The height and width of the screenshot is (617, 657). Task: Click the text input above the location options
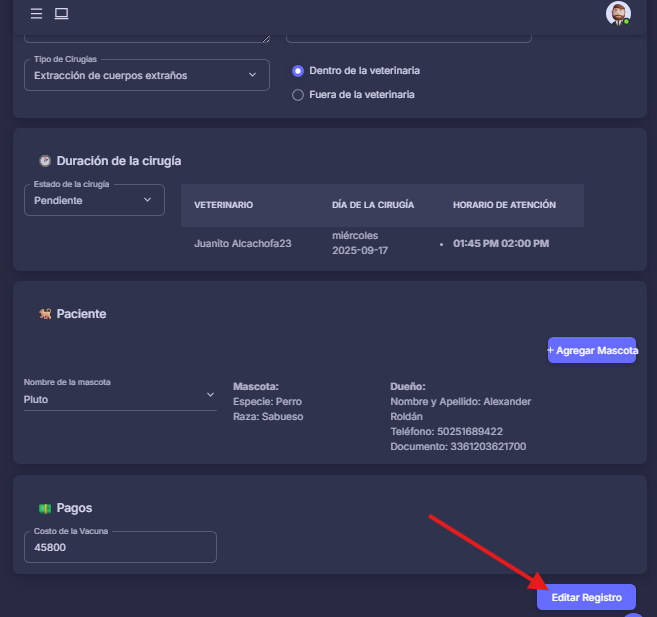[x=408, y=33]
